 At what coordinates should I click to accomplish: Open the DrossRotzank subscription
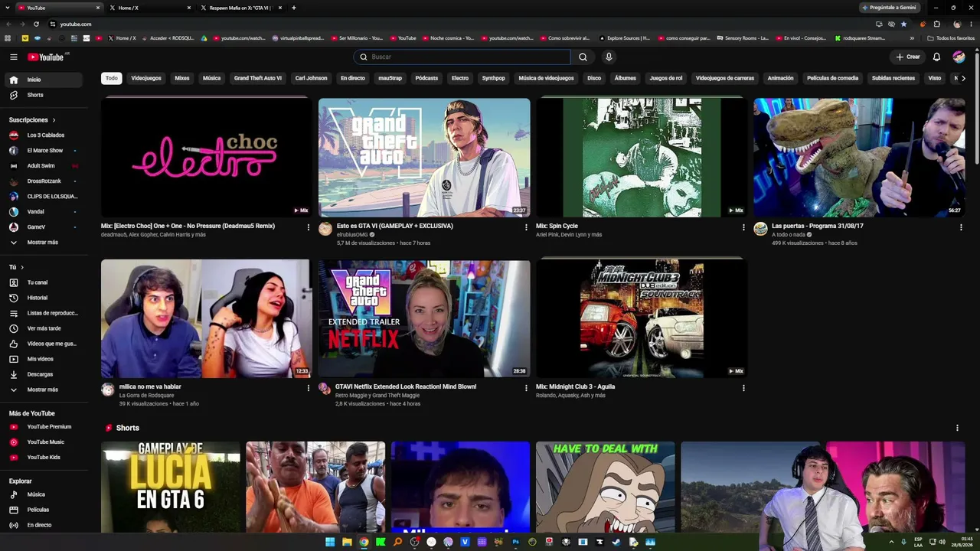pyautogui.click(x=44, y=181)
